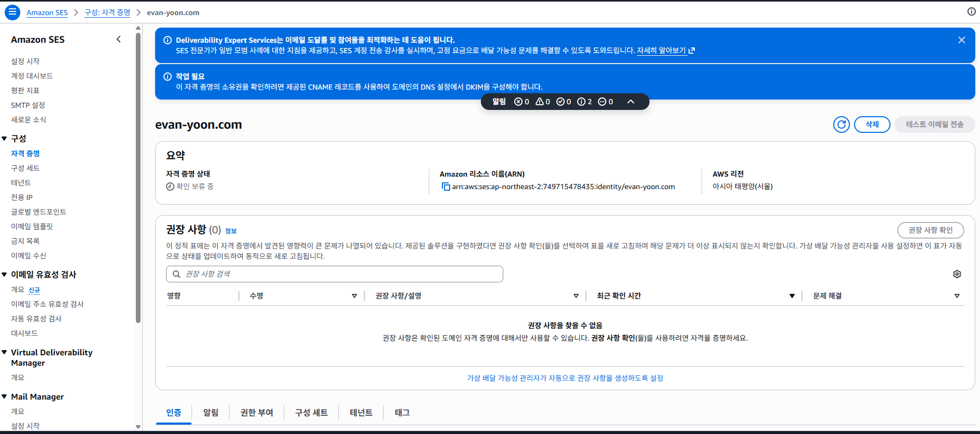This screenshot has height=434, width=980.
Task: Click 테스트 이메일 전송 button
Action: [x=935, y=125]
